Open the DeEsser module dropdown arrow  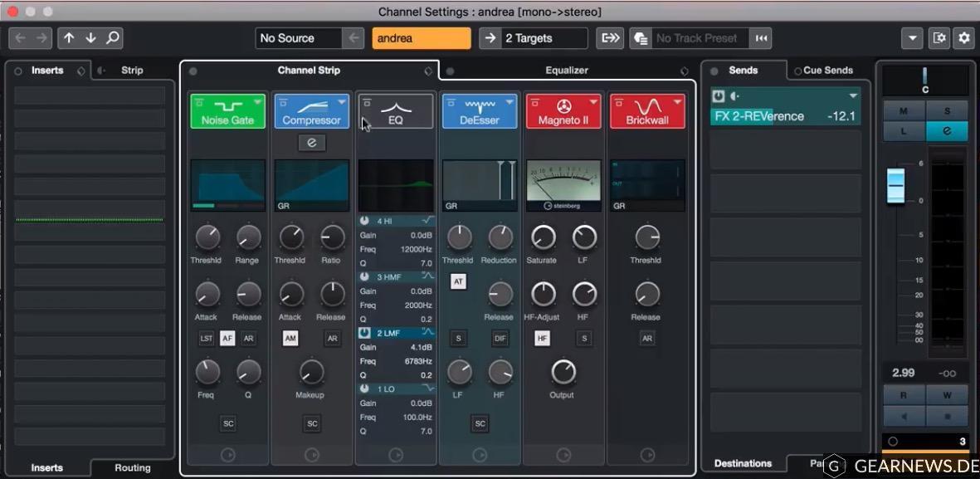510,102
